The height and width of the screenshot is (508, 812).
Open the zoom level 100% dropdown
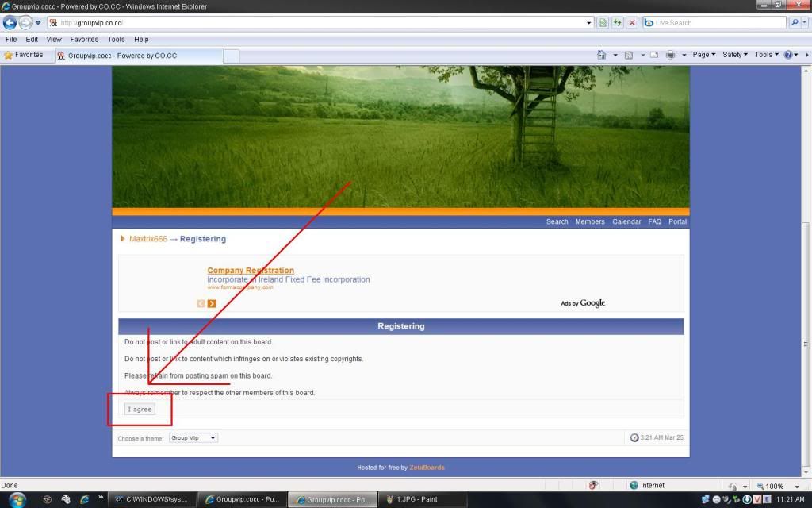pos(774,486)
